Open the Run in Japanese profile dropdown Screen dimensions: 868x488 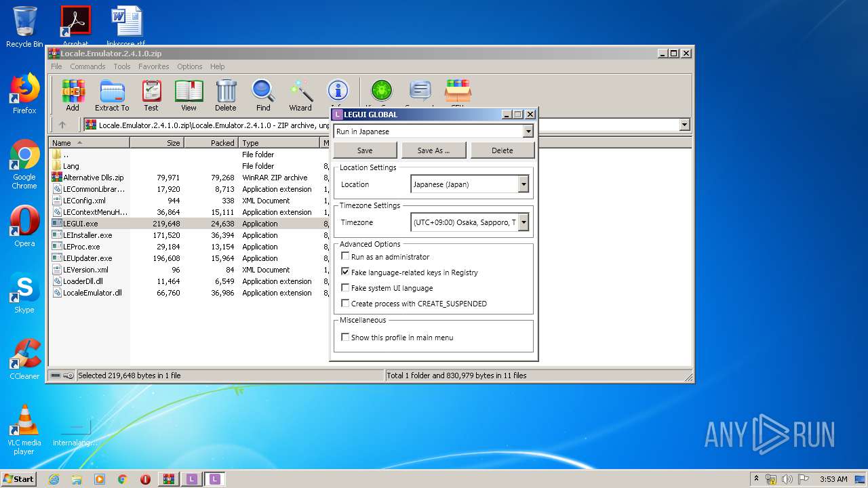(528, 131)
